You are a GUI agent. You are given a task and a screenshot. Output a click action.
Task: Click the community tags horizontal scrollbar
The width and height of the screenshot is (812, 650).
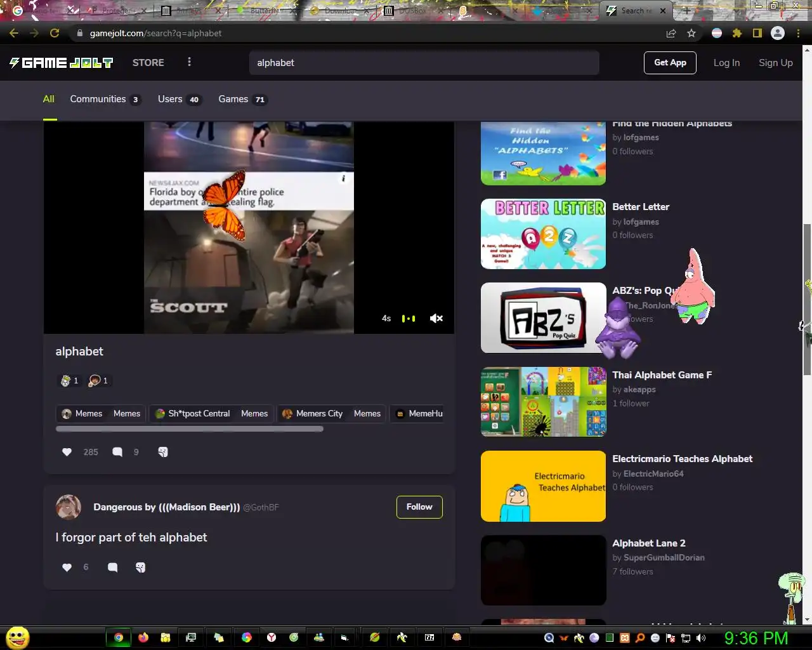[190, 429]
